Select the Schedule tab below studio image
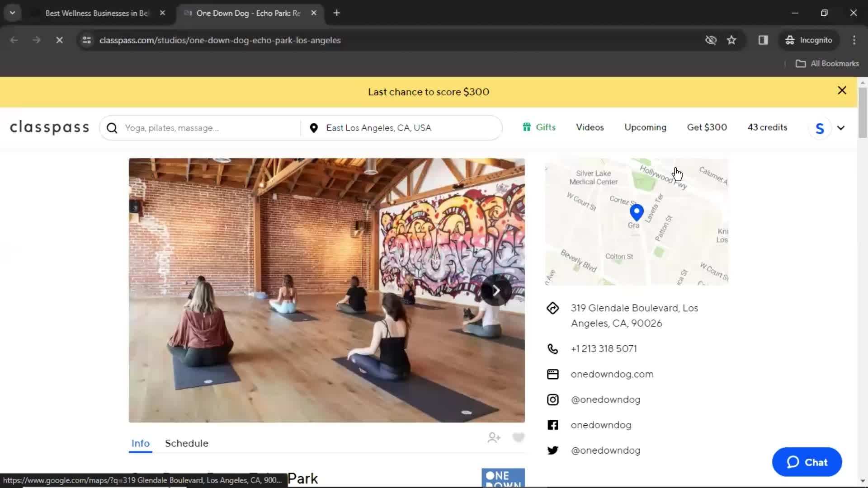Viewport: 868px width, 488px height. (187, 443)
